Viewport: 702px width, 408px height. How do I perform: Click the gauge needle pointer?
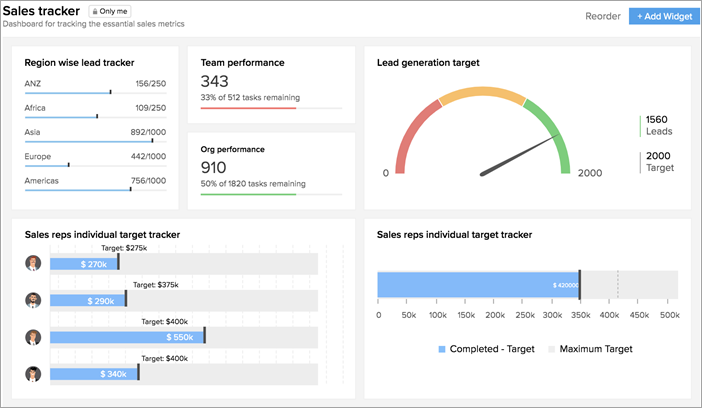pos(519,155)
